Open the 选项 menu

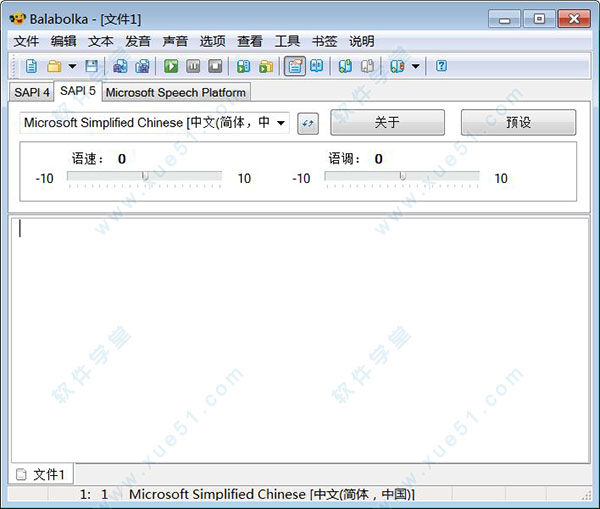point(212,41)
